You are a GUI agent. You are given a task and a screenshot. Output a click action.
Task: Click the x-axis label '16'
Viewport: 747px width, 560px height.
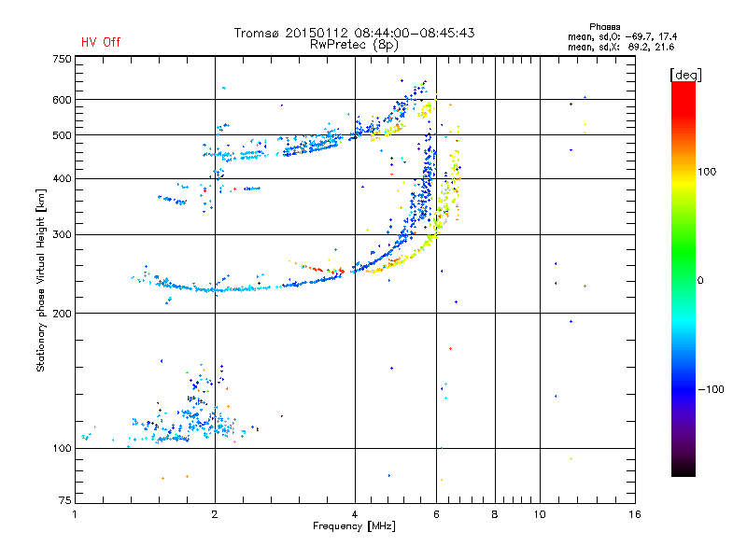635,514
